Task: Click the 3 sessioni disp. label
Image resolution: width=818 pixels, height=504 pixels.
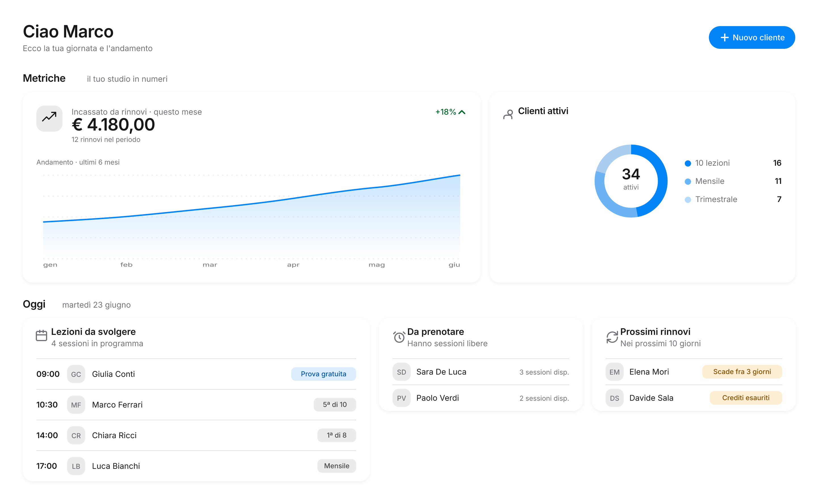Action: click(544, 372)
